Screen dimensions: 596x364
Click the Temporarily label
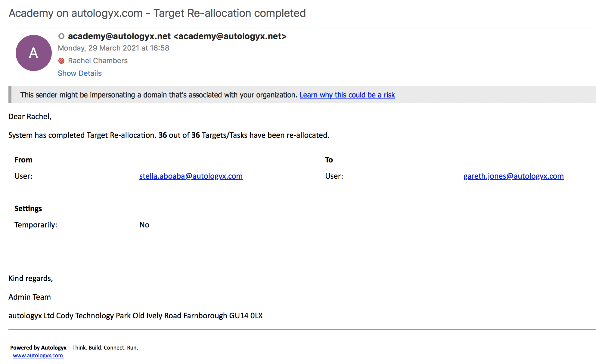(x=36, y=225)
